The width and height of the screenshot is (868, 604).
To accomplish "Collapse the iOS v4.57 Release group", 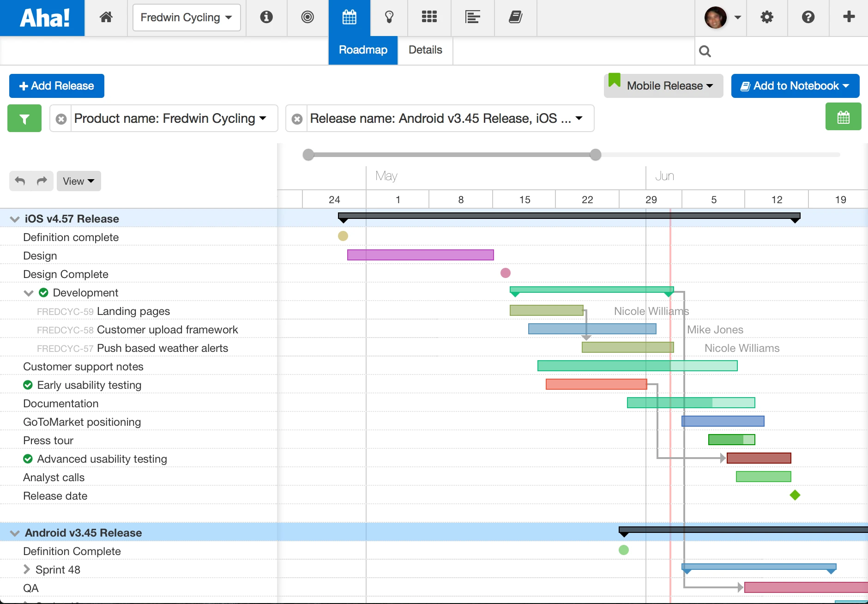I will pyautogui.click(x=15, y=219).
